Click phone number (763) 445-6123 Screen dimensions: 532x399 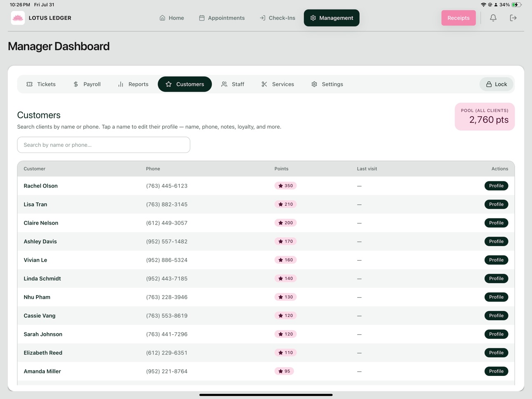click(167, 186)
